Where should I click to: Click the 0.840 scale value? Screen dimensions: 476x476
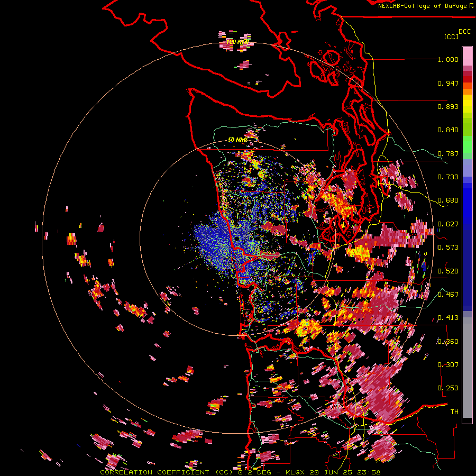coord(448,130)
